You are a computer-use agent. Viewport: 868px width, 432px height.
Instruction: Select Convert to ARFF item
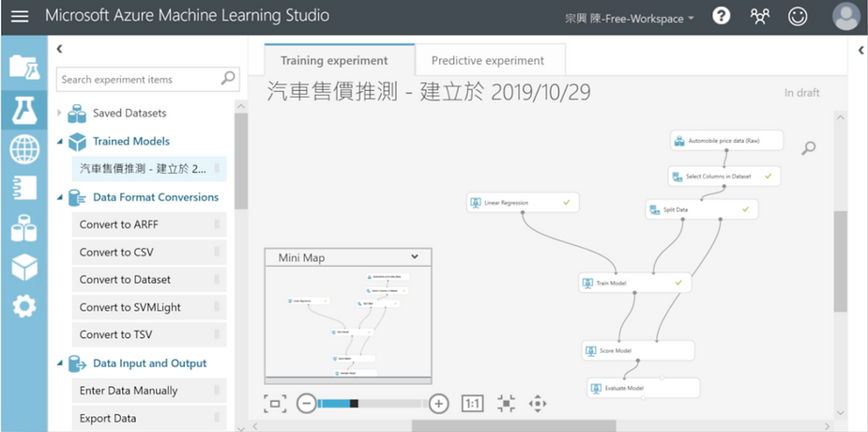coord(149,224)
